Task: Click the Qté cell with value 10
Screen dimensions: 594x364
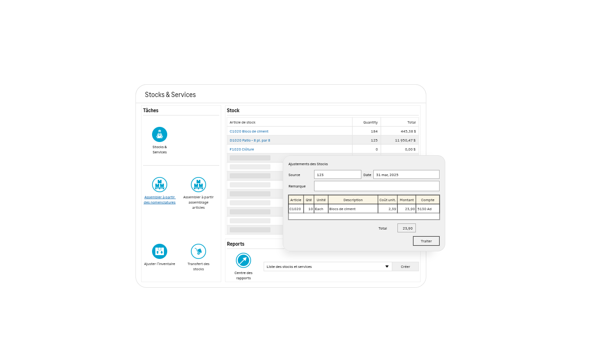Action: point(309,209)
